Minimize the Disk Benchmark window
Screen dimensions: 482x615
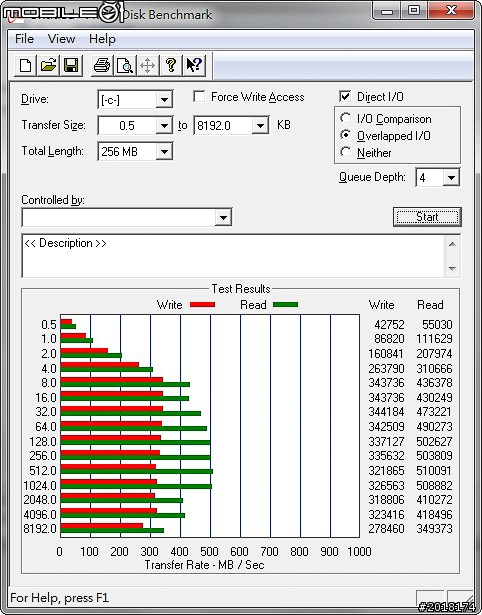coord(387,11)
